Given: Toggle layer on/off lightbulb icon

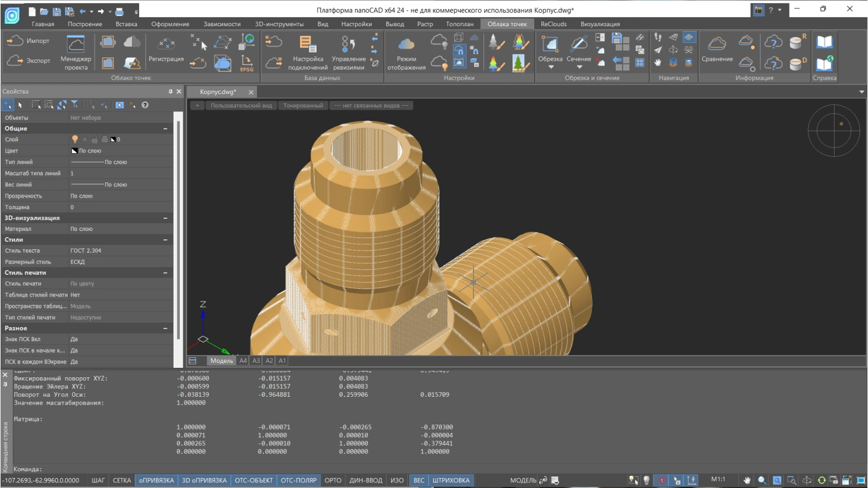Looking at the screenshot, I should (75, 140).
